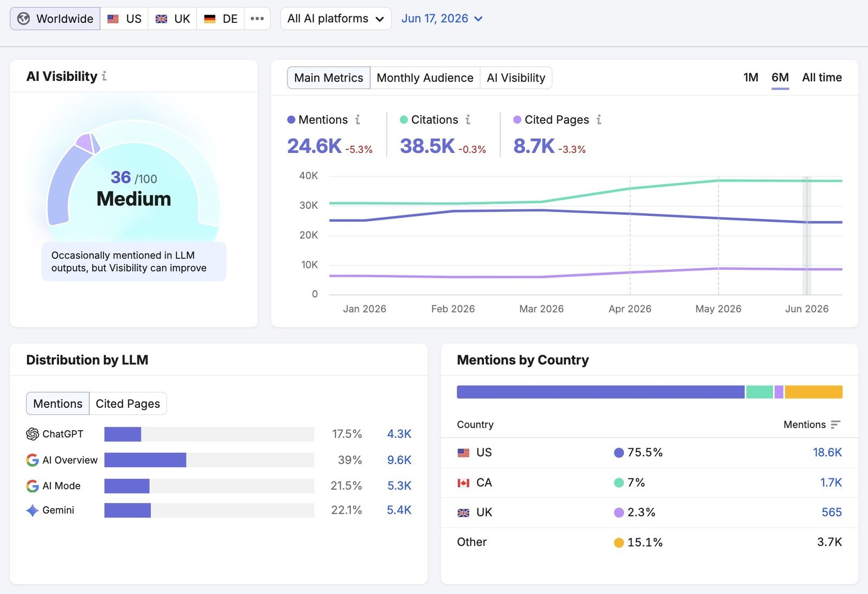Click the globe icon in Worldwide

click(23, 19)
